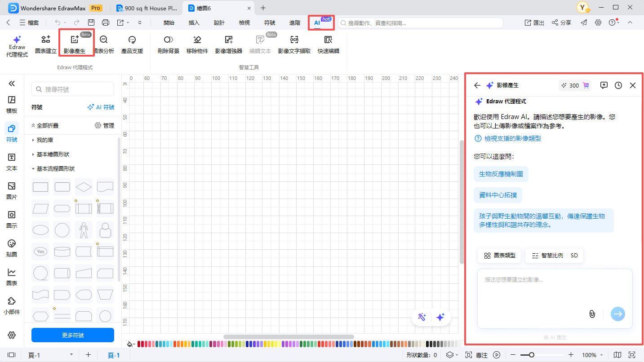644x362 pixels.
Task: Click the 更多符號 (More Symbols) button
Action: [72, 335]
